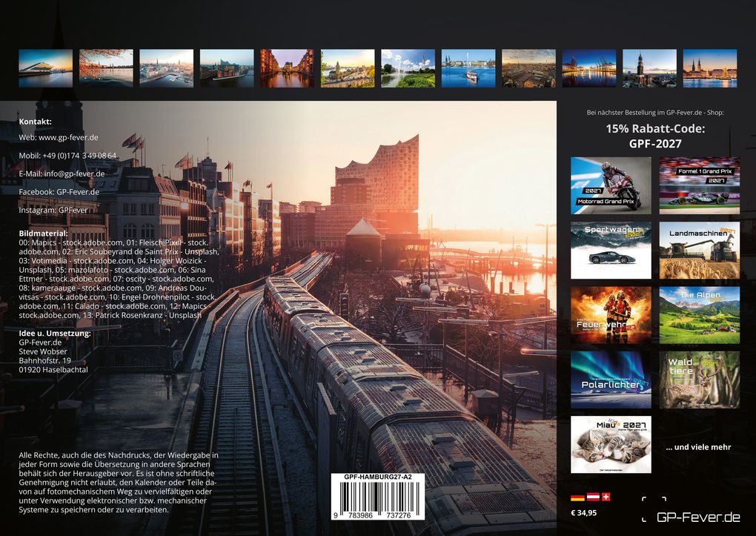Open the Die Alpen calendar cover

click(x=699, y=315)
